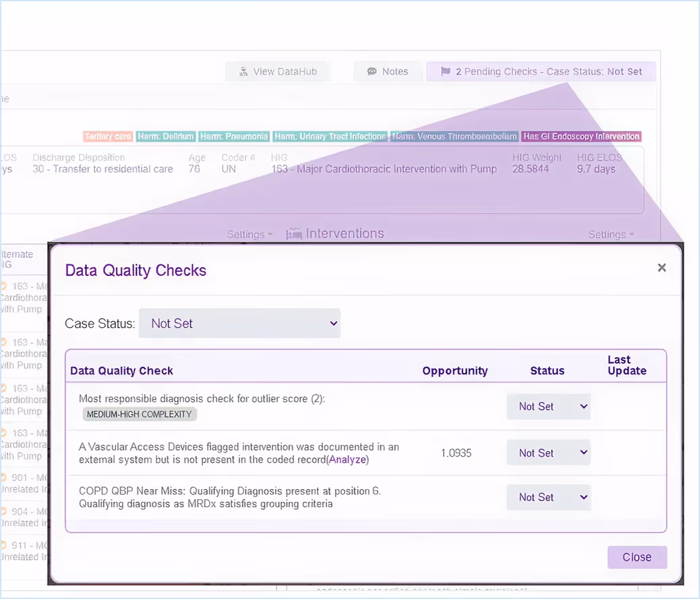
Task: Click the COPD QBP Near Miss row text
Action: (230, 497)
